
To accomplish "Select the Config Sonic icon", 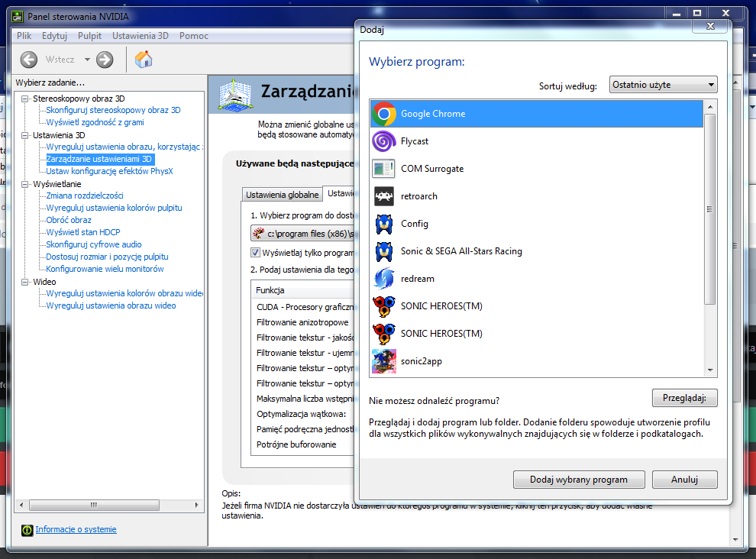I will (x=384, y=224).
